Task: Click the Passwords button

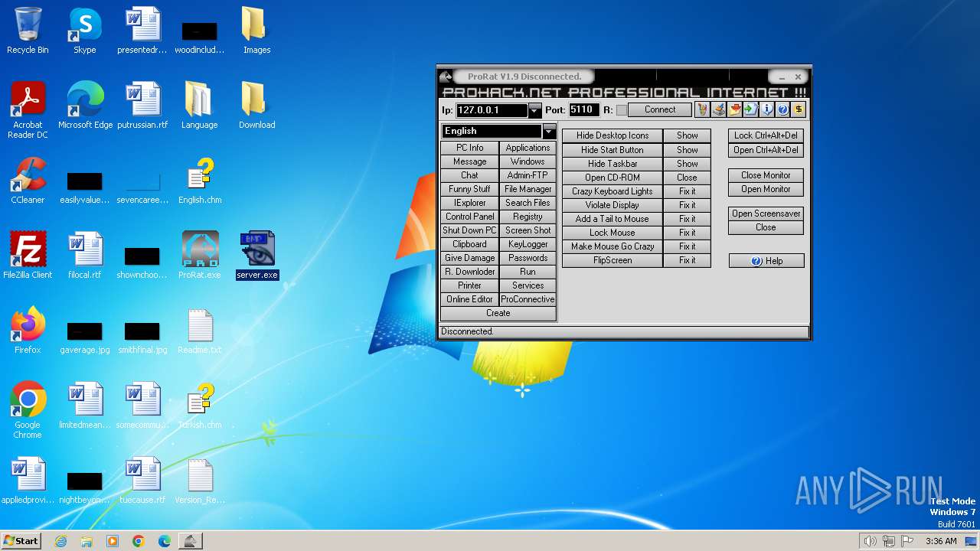Action: [528, 258]
